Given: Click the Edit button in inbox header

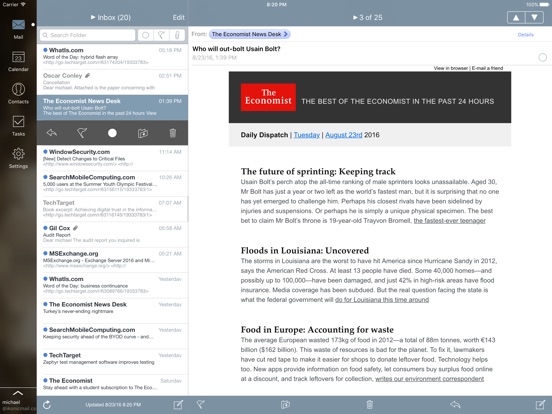Looking at the screenshot, I should (178, 17).
